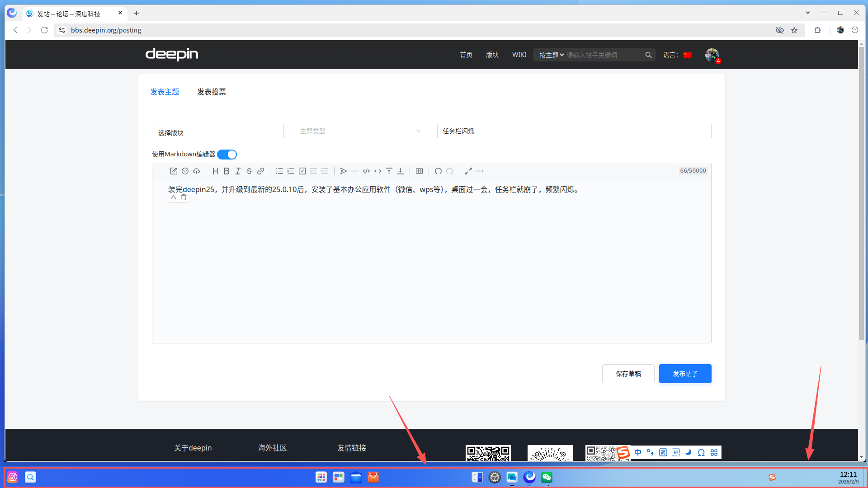Viewport: 868px width, 488px height.
Task: Switch editor to fullscreen mode
Action: (x=468, y=171)
